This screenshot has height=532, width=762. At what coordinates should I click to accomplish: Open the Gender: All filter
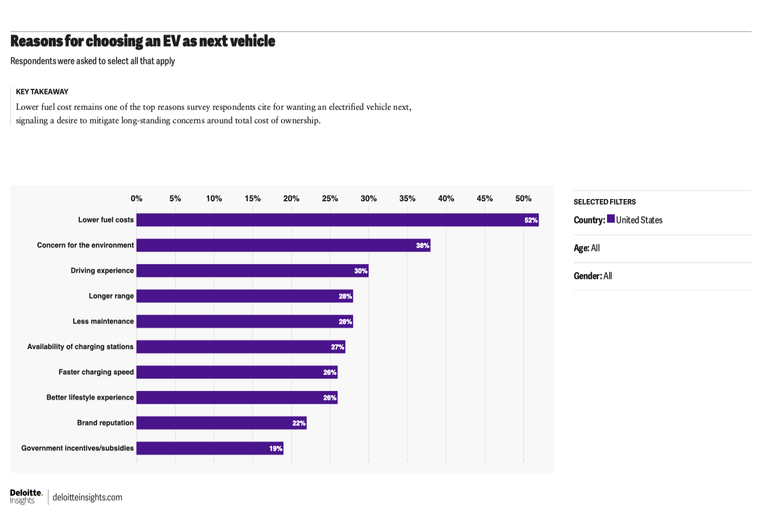(592, 276)
